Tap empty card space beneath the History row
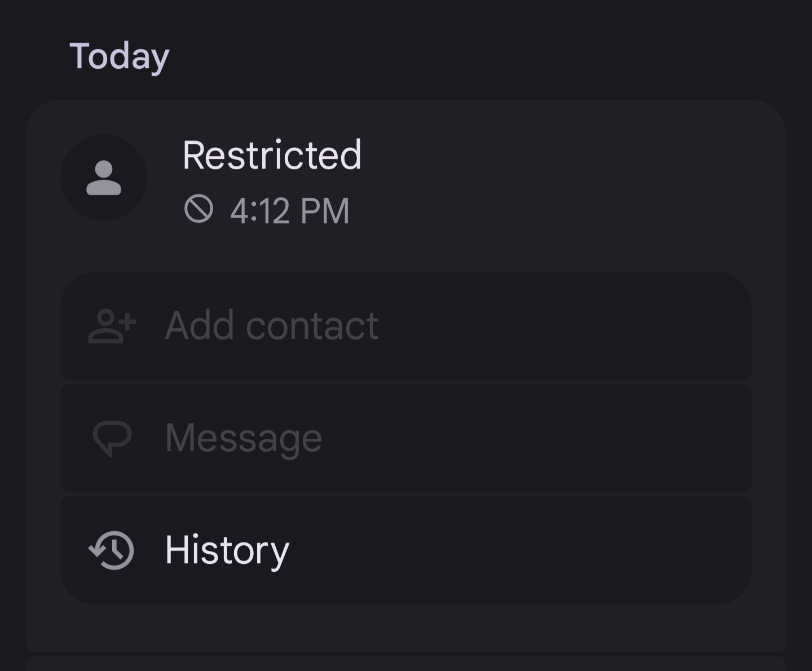Viewport: 812px width, 671px height. click(406, 627)
